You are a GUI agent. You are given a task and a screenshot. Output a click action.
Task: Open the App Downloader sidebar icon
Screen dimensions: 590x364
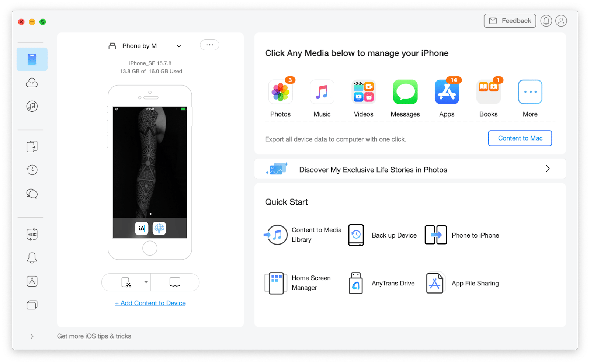32,281
